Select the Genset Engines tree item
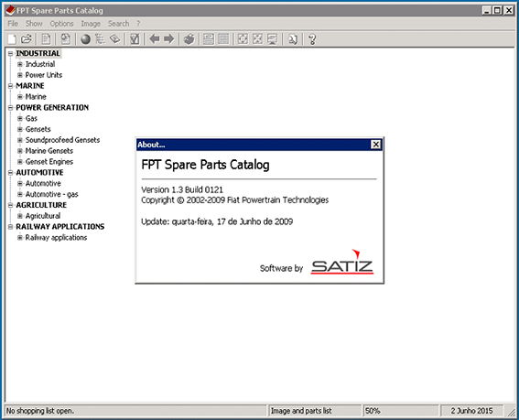 point(49,162)
